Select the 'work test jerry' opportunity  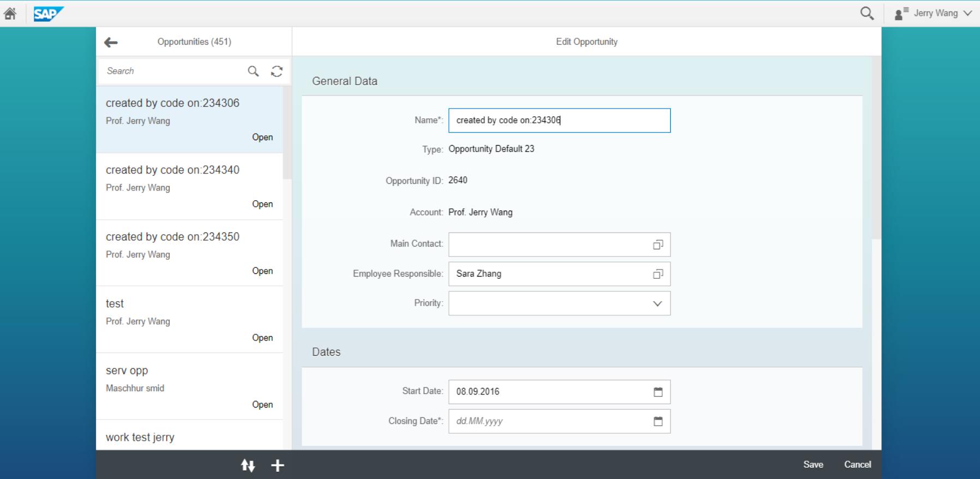tap(190, 435)
